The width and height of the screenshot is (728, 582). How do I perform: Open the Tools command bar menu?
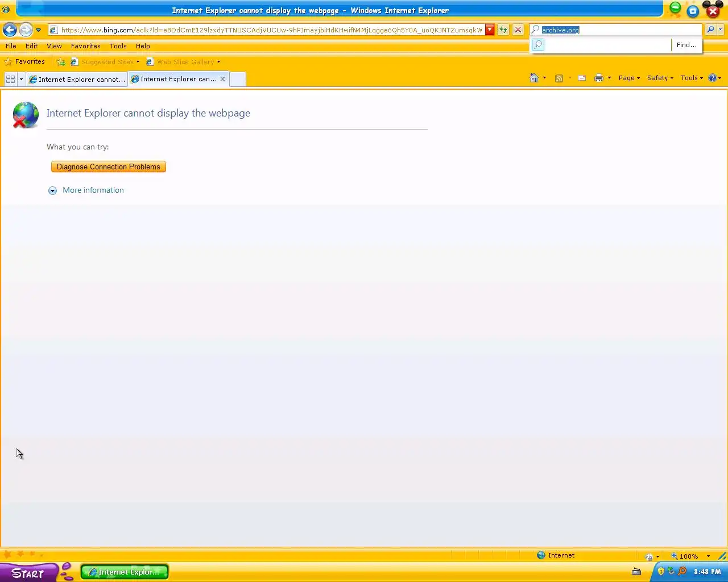point(692,78)
